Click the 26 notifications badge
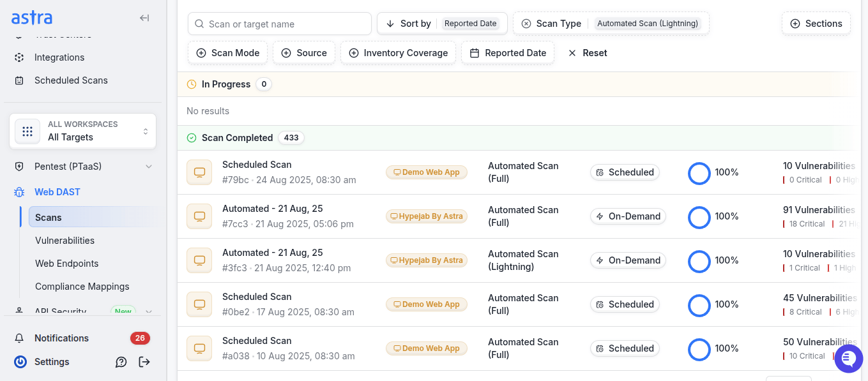 coord(140,338)
